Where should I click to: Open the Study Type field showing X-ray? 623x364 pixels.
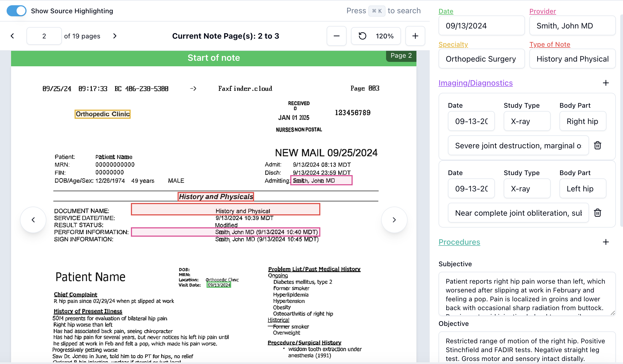tap(527, 121)
